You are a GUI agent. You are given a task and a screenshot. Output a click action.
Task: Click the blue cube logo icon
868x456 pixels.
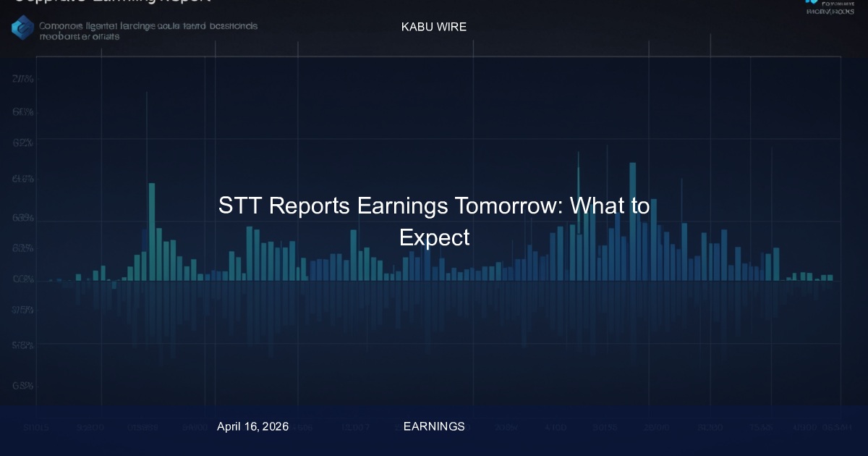22,28
